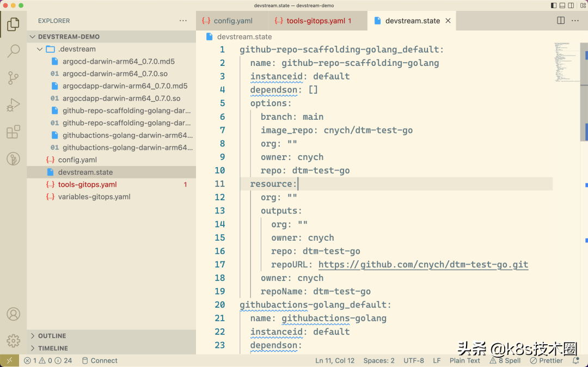
Task: Collapse the DEVSTREAM-DEMO root folder
Action: [x=112, y=36]
